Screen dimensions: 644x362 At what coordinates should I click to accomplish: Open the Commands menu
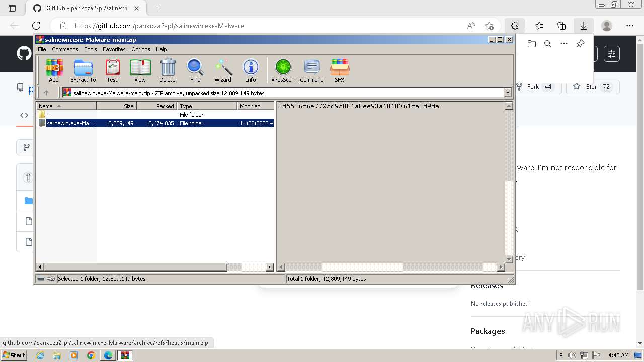[x=65, y=49]
